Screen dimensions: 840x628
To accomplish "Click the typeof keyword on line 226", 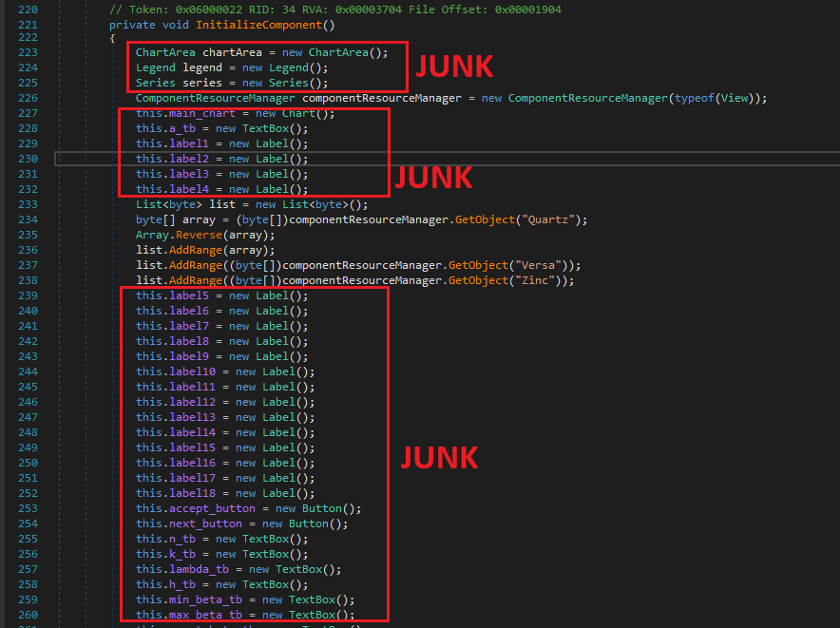I will tap(695, 98).
